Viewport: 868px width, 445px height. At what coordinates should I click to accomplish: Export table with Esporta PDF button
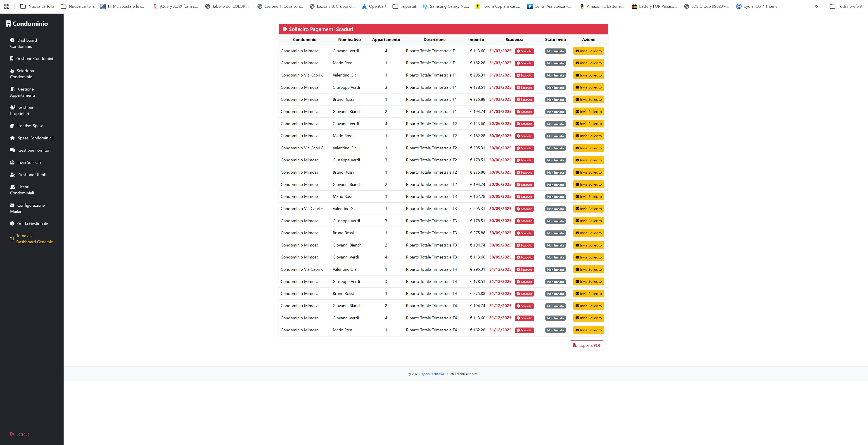pyautogui.click(x=587, y=345)
